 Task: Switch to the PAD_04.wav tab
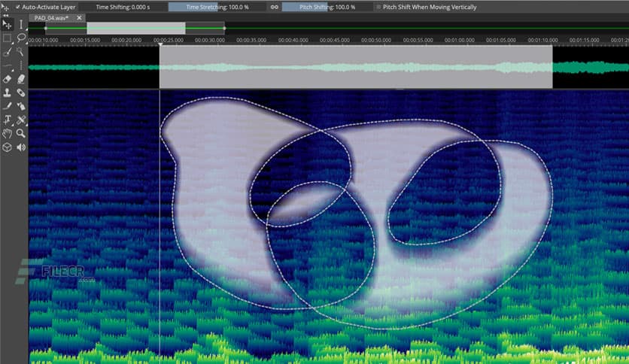[x=51, y=18]
